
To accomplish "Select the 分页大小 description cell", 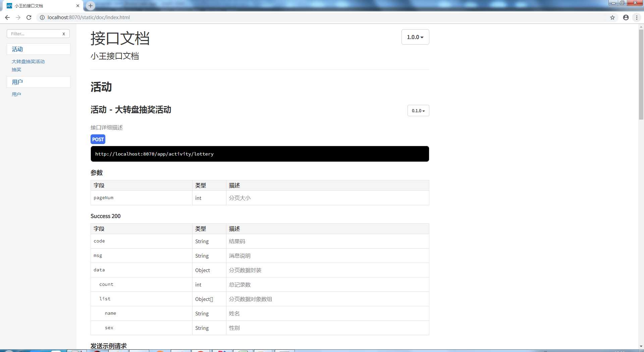I will [x=327, y=198].
